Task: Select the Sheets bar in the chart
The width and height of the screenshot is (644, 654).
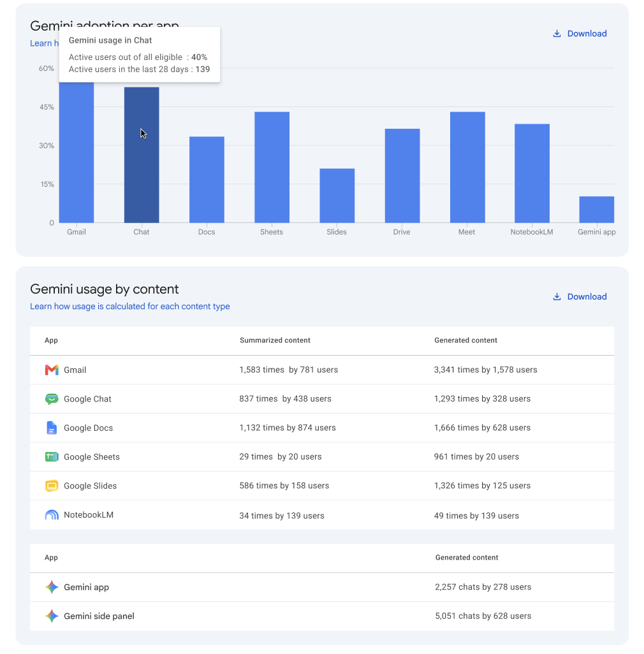Action: [272, 167]
